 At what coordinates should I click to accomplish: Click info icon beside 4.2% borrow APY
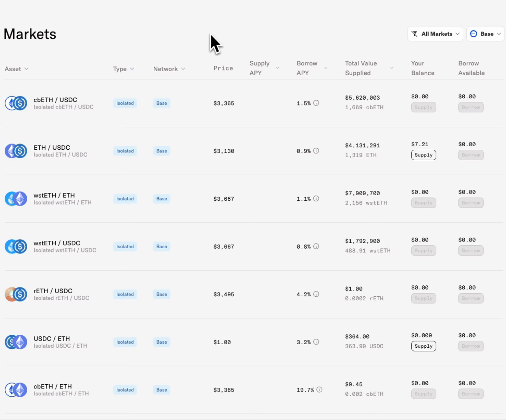click(316, 294)
